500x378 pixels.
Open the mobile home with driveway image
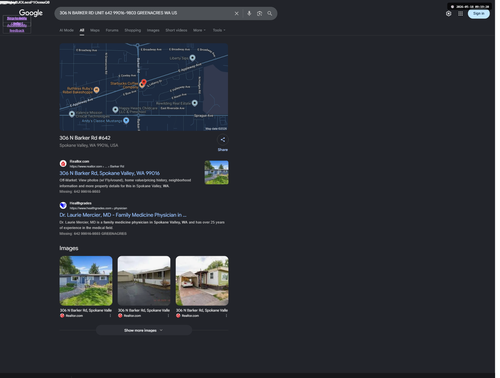click(144, 281)
